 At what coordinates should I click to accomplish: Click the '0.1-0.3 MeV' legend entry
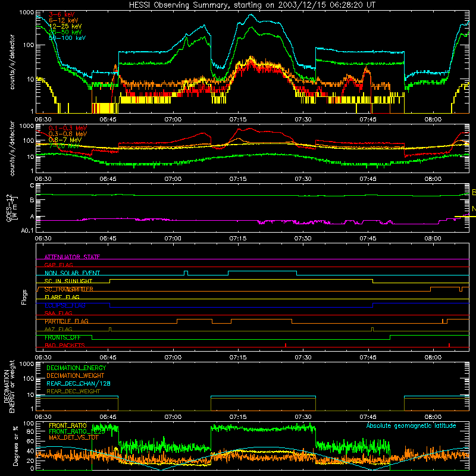coord(68,128)
